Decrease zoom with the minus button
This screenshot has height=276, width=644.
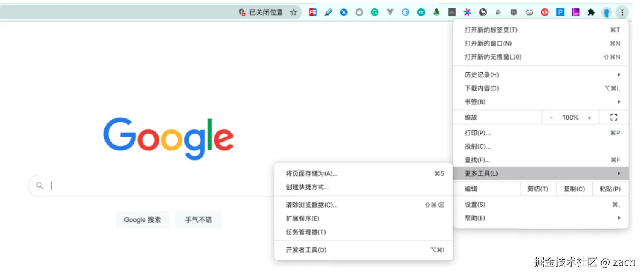pos(551,118)
